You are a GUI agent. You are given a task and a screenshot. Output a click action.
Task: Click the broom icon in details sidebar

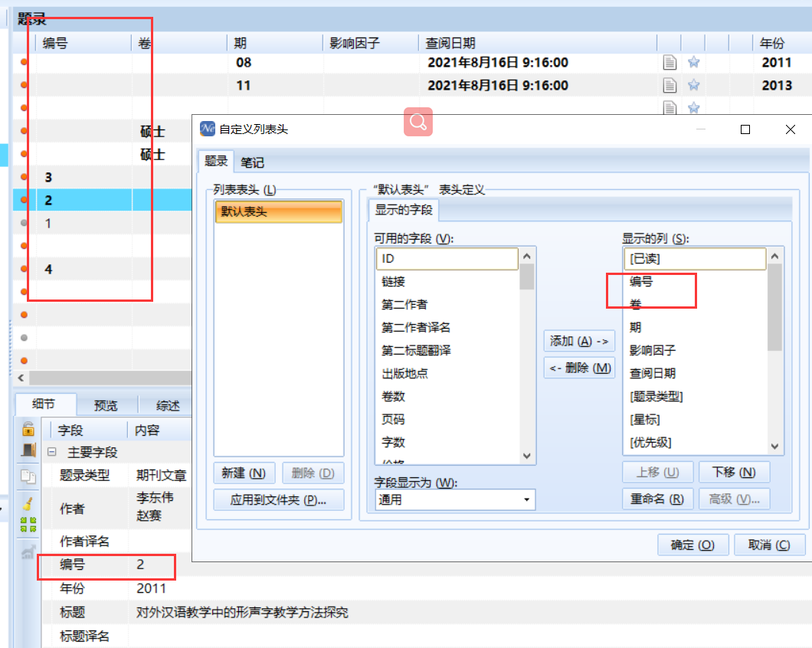tap(28, 503)
